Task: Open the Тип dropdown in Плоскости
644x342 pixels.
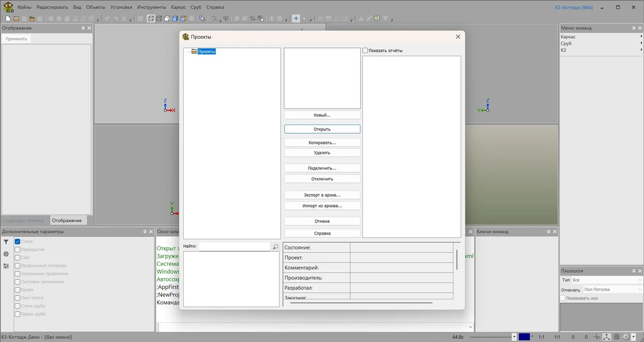Action: [606, 280]
